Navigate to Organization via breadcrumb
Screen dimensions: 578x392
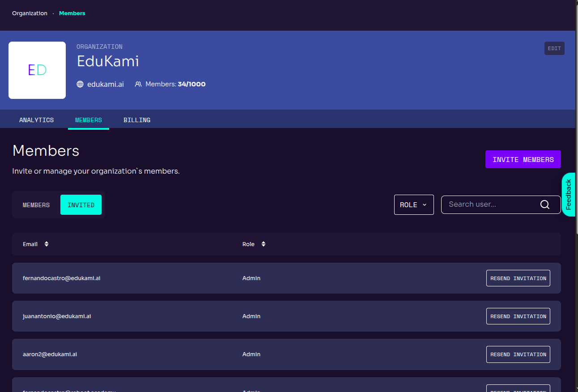coord(30,13)
